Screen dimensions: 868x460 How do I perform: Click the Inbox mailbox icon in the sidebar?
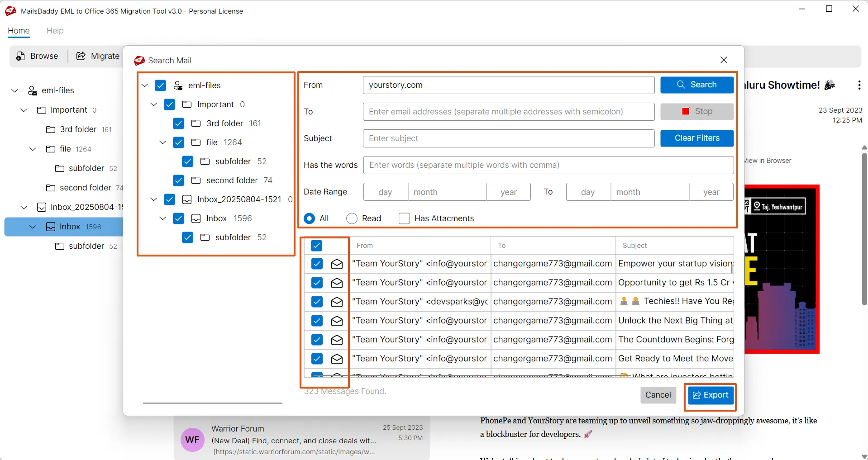pos(51,227)
